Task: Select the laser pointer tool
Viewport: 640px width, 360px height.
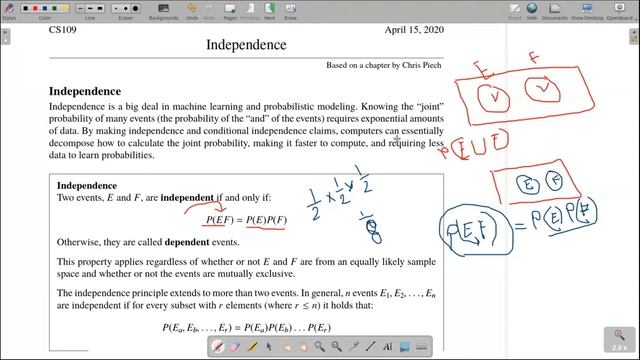Action: (x=354, y=347)
